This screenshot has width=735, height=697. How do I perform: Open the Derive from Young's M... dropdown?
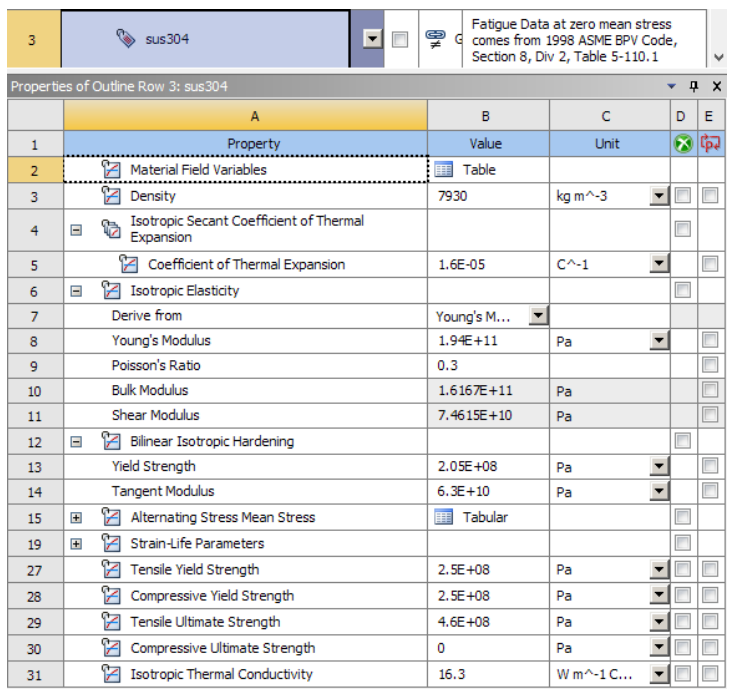pyautogui.click(x=539, y=315)
